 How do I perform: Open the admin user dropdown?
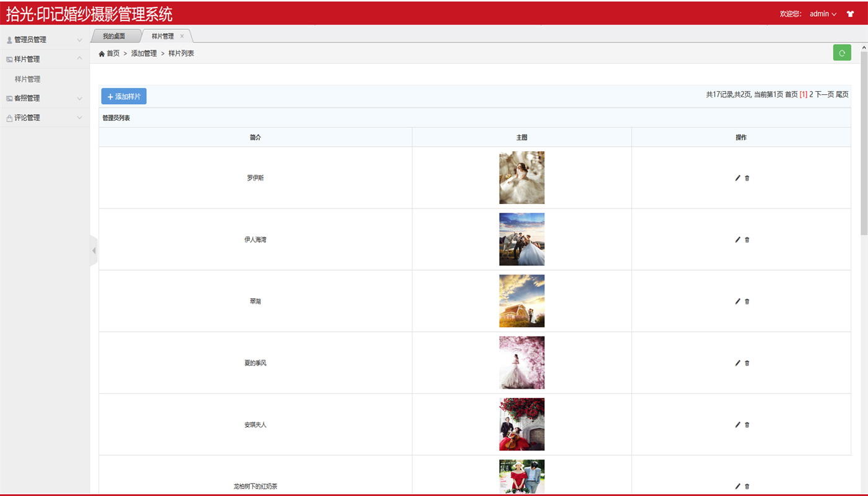point(822,14)
